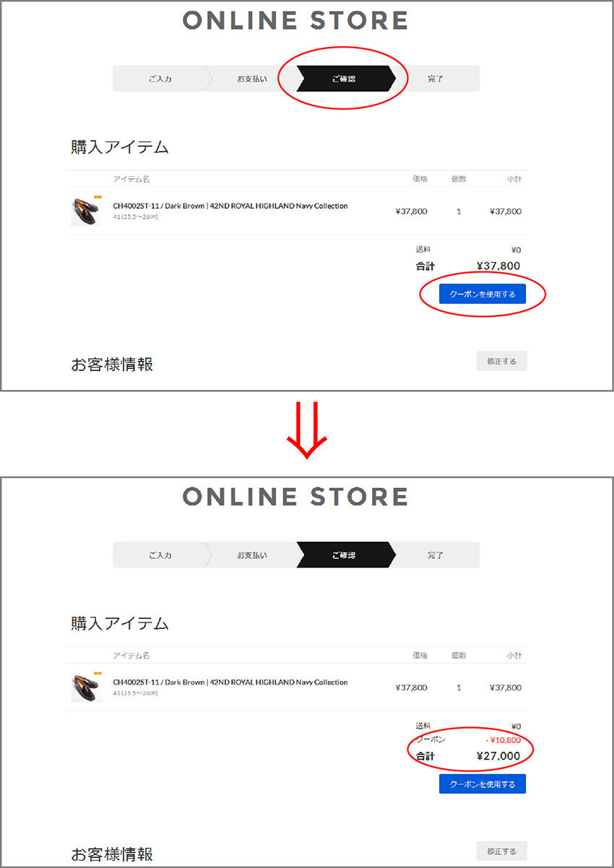Click the lower 修正する button beside お客様情報

[x=501, y=851]
